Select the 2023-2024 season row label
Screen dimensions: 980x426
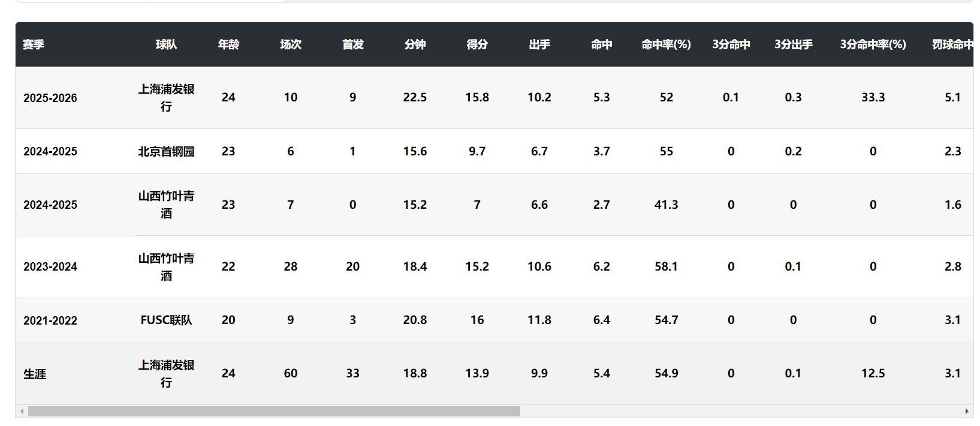click(50, 267)
